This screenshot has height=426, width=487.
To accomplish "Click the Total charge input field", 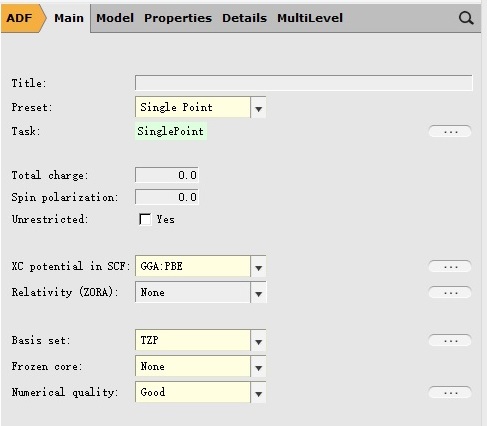I will point(167,175).
